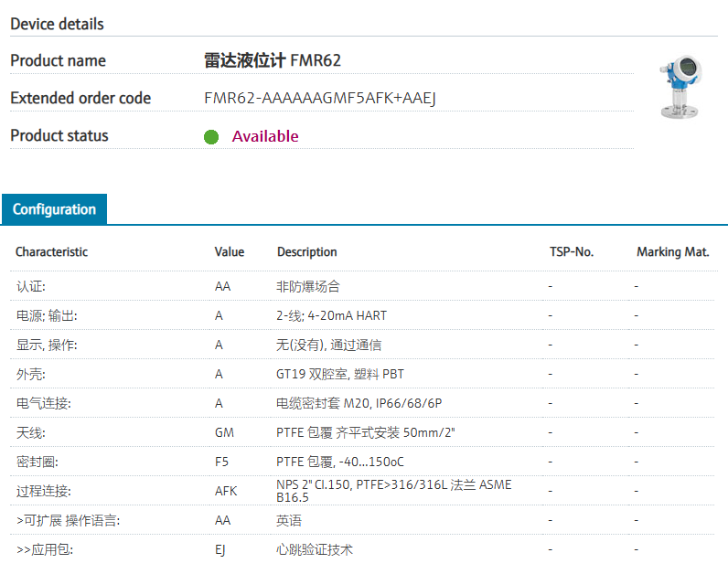Select the 认证 characteristic row

click(30, 286)
